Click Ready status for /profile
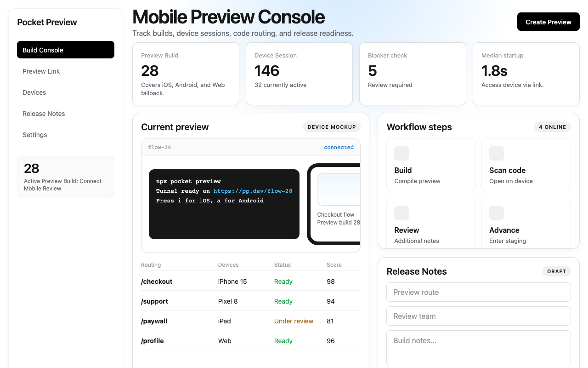The image size is (588, 368). pos(283,341)
